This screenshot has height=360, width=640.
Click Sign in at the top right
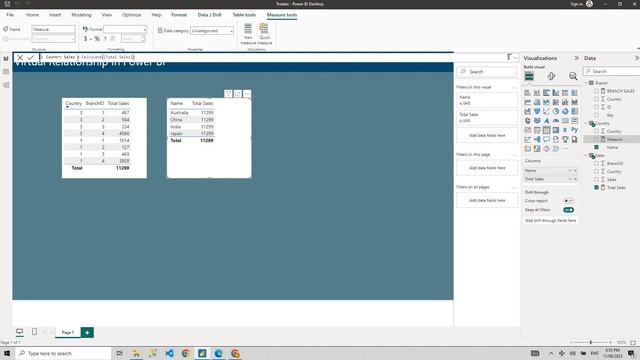pos(576,4)
